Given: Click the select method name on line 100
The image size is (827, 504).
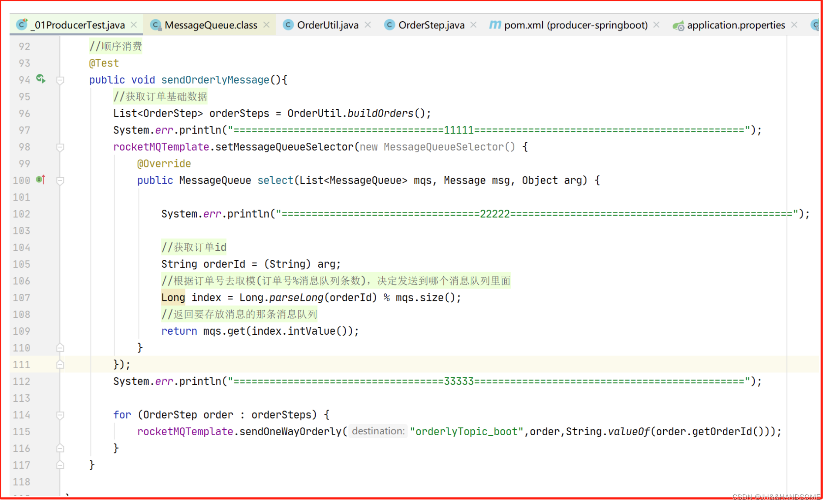Looking at the screenshot, I should (x=275, y=181).
